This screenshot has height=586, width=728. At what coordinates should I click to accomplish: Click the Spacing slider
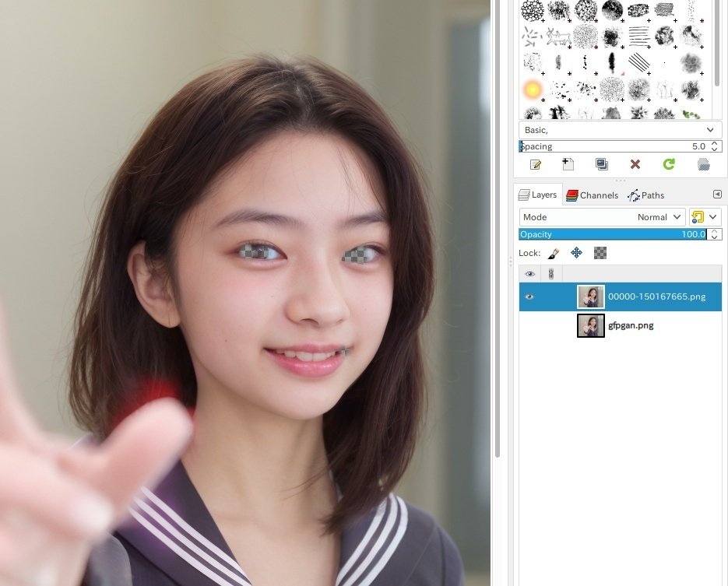pos(614,146)
